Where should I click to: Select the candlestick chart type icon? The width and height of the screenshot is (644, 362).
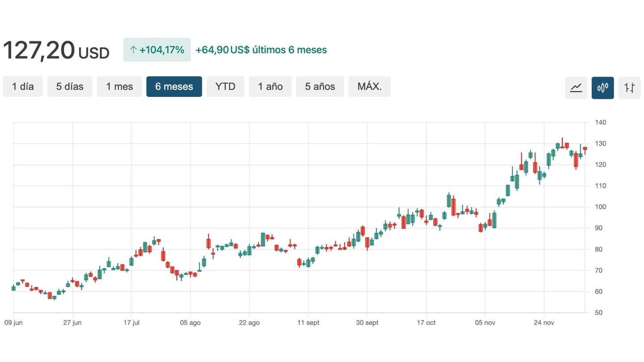(602, 88)
